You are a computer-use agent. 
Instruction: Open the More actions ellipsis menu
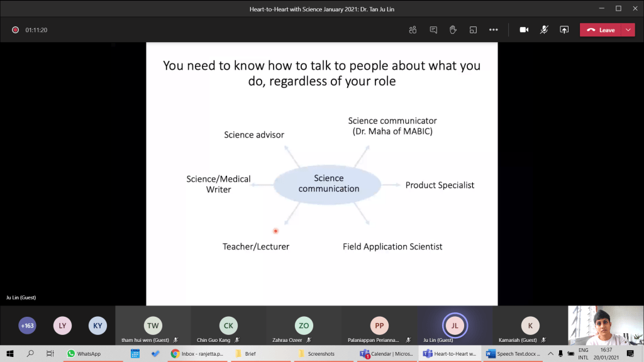(x=493, y=30)
